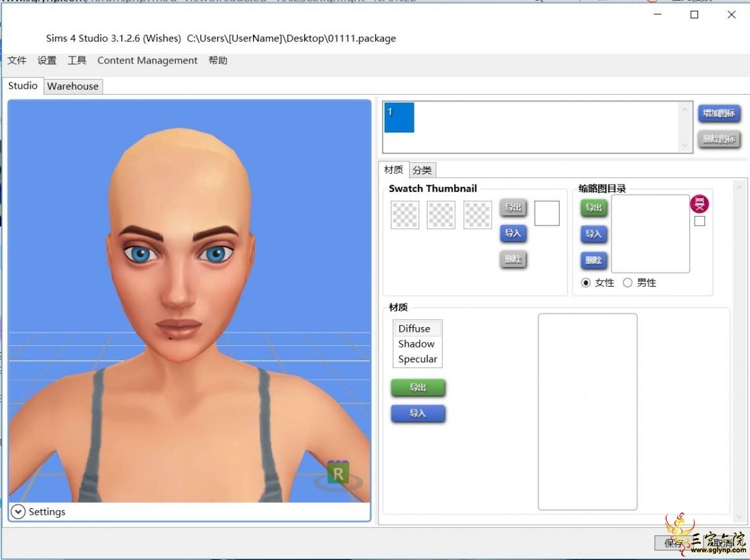Click the pink director's chair icon
This screenshot has width=750, height=560.
click(700, 204)
